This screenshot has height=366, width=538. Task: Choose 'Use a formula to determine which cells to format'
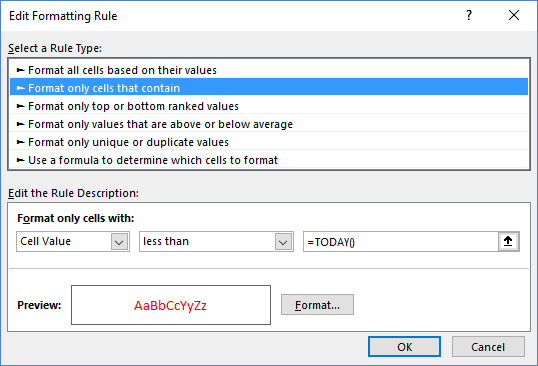269,160
